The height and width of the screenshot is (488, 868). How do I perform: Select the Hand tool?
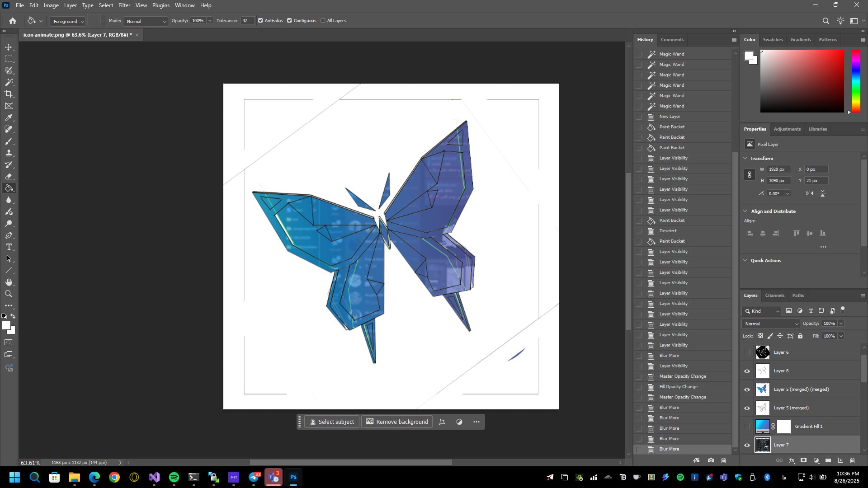(9, 282)
